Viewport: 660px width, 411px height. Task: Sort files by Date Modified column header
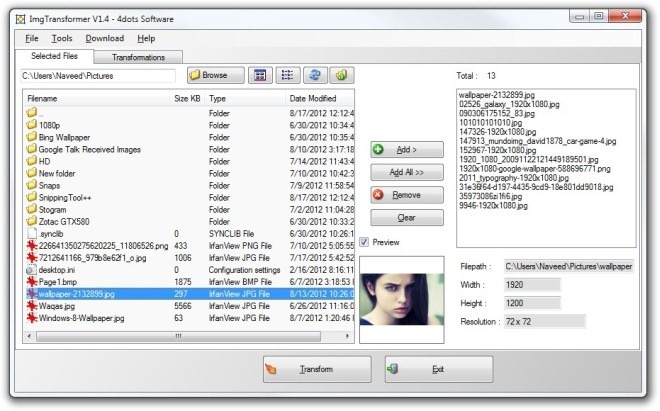coord(313,99)
